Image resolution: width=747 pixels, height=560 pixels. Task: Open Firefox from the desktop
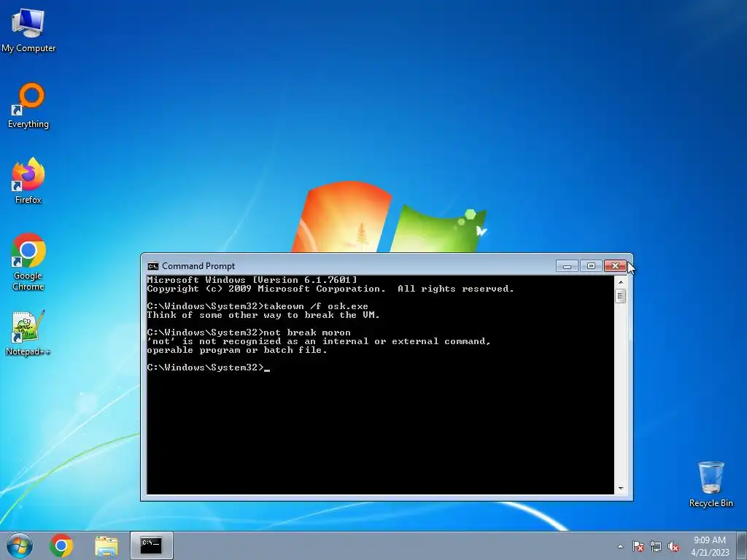pyautogui.click(x=28, y=181)
